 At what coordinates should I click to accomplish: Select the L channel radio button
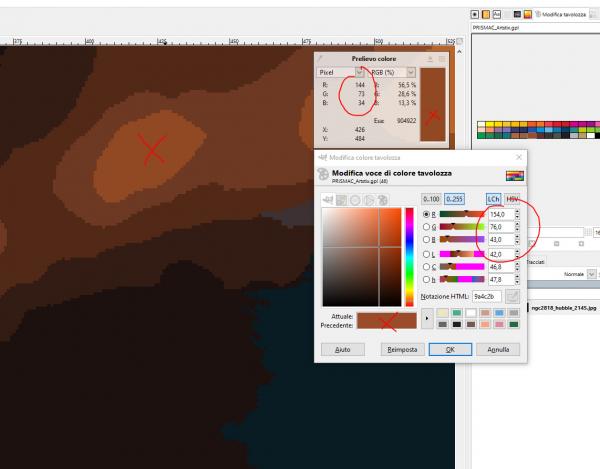(426, 254)
